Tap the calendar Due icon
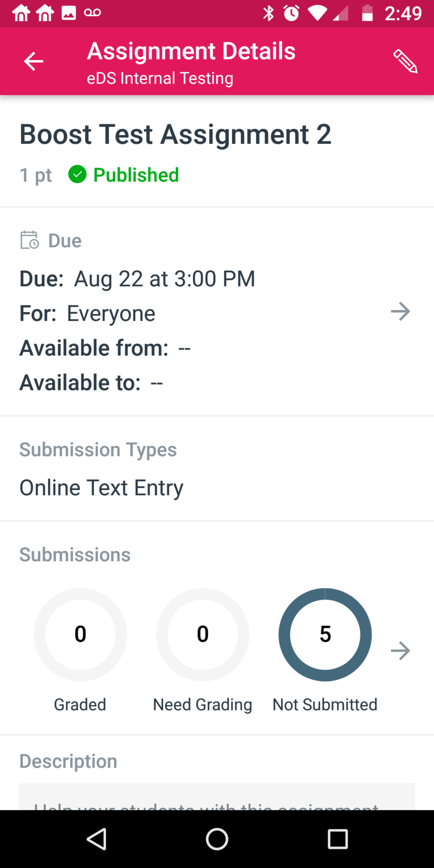 [30, 240]
